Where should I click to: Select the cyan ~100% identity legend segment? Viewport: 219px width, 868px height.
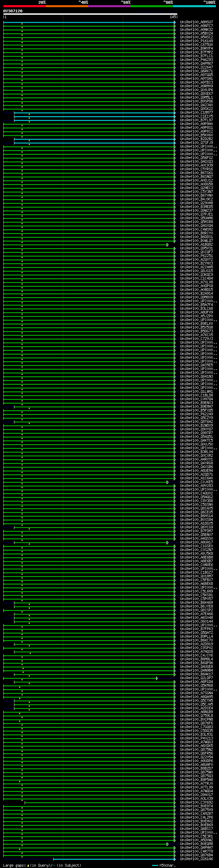point(194,6)
